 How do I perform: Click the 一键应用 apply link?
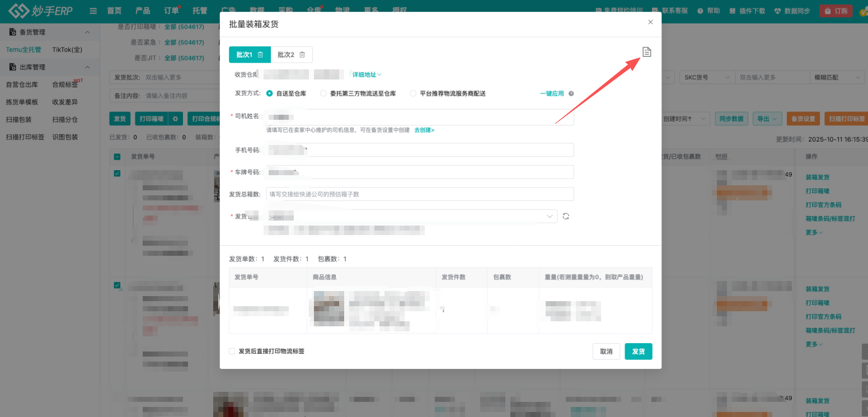(552, 93)
